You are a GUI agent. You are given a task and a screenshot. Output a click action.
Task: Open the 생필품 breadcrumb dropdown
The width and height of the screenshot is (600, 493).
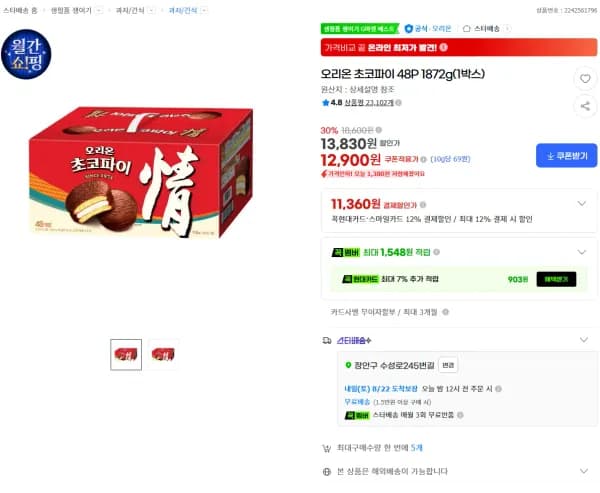tap(99, 10)
